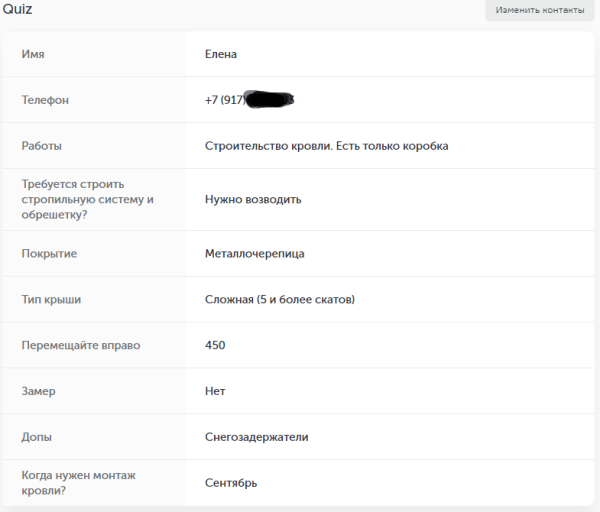
Task: Select the "Снегозадержатели" extras value
Action: point(256,437)
